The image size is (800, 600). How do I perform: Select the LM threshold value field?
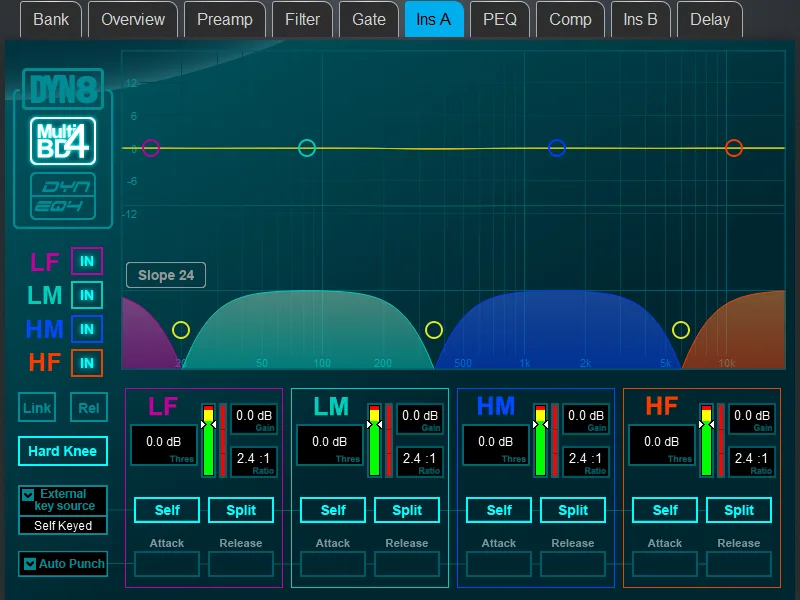click(x=330, y=445)
